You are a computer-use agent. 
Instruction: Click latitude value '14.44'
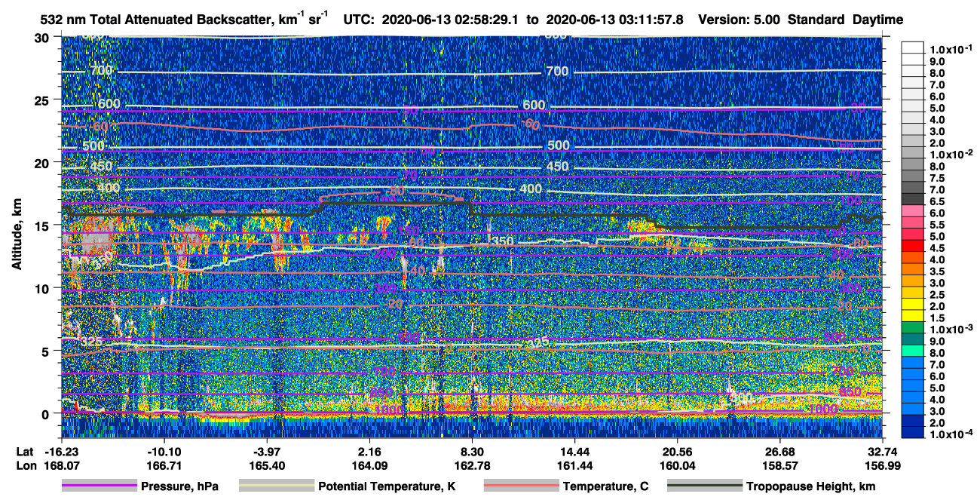tap(574, 451)
